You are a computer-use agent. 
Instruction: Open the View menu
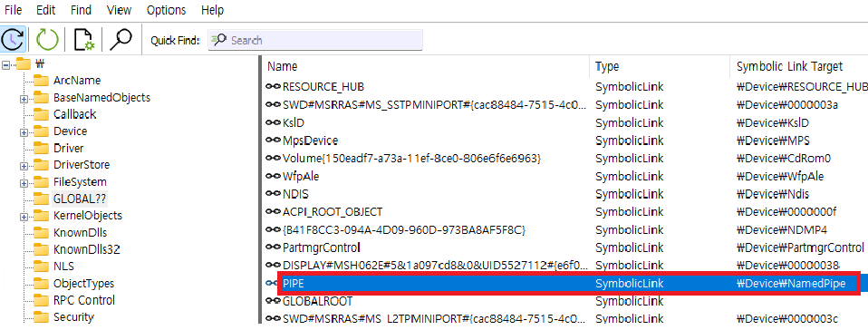pyautogui.click(x=119, y=10)
